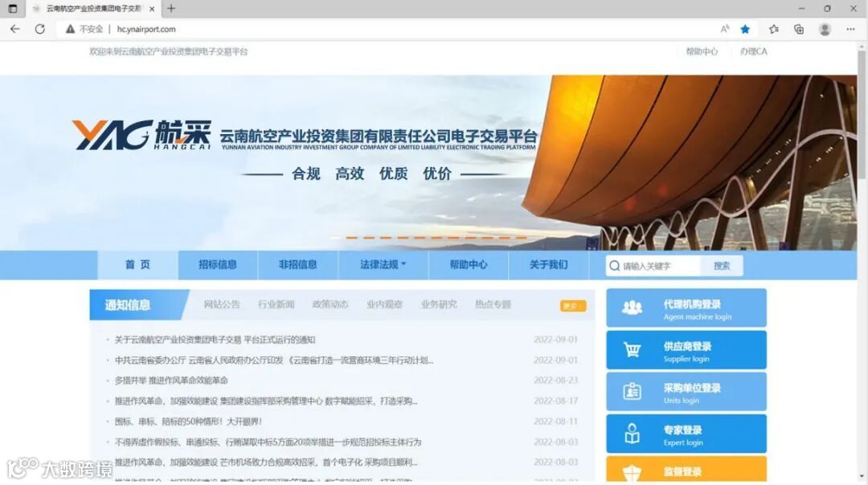Screen dimensions: 868x485
Task: Switch to 政策动态 tab
Action: tap(330, 304)
